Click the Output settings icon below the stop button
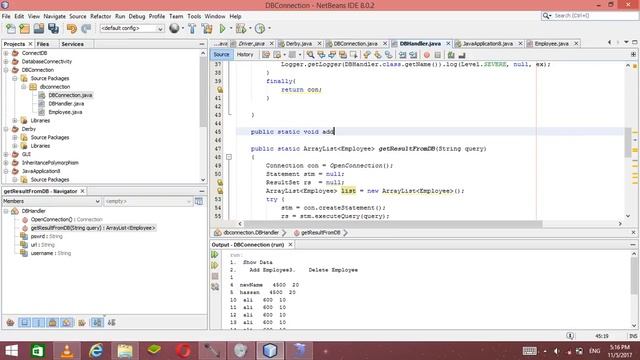This screenshot has width=640, height=360. 215,287
